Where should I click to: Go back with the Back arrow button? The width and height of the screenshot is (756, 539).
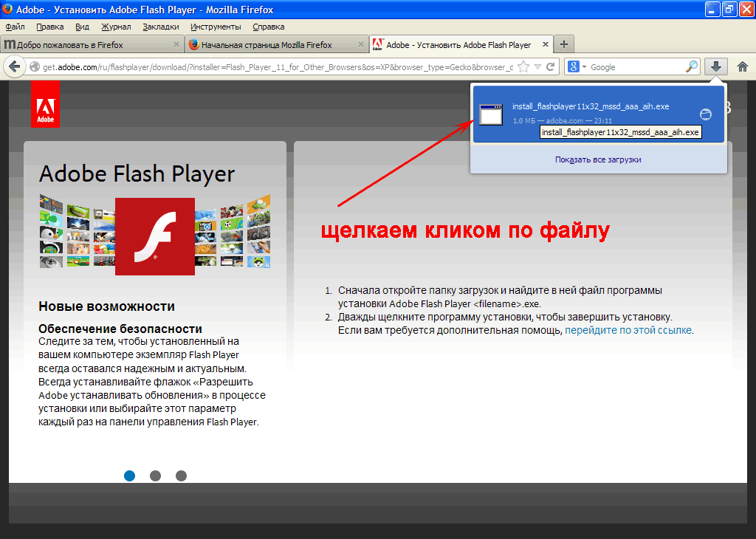(15, 66)
